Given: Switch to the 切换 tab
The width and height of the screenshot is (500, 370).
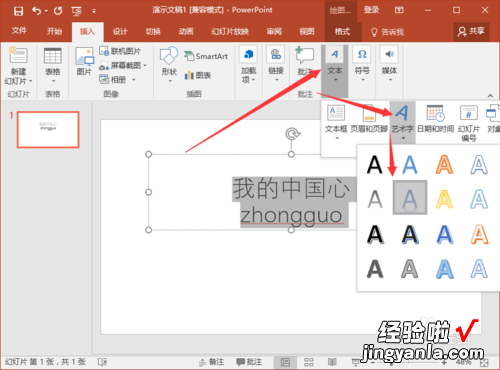Looking at the screenshot, I should 153,32.
